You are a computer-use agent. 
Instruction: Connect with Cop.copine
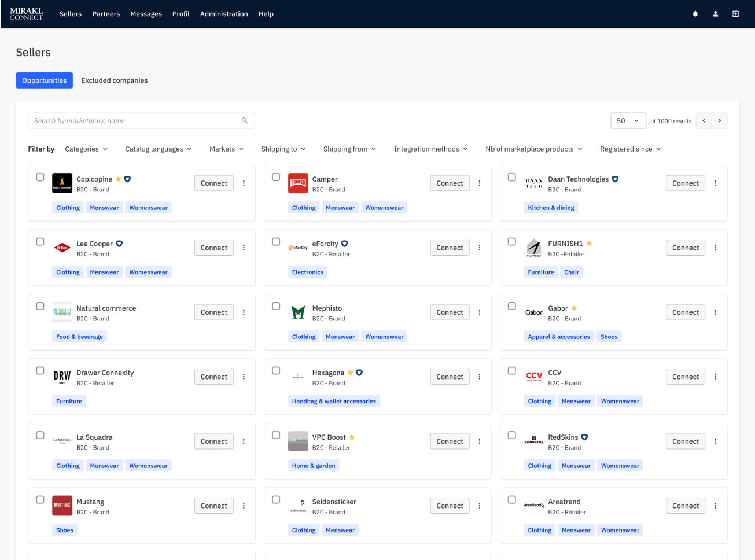(x=214, y=183)
